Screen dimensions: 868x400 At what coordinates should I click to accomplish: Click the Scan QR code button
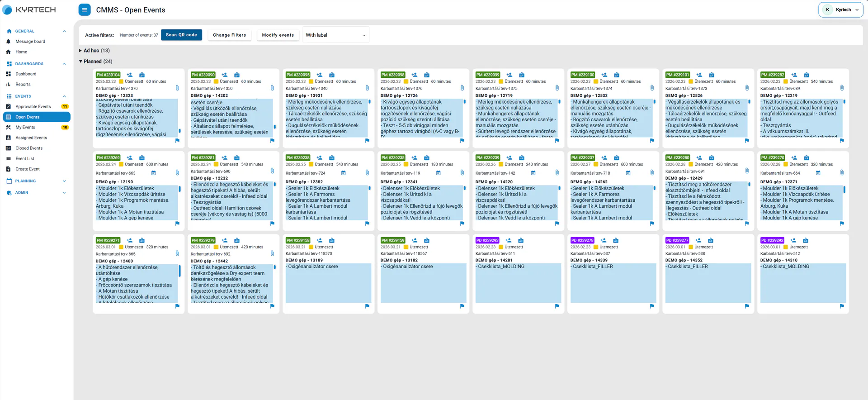181,35
